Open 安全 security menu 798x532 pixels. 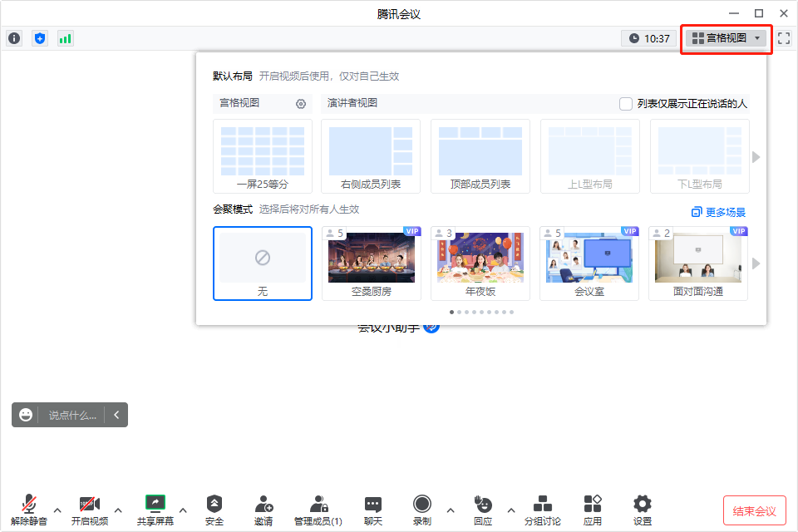click(214, 510)
